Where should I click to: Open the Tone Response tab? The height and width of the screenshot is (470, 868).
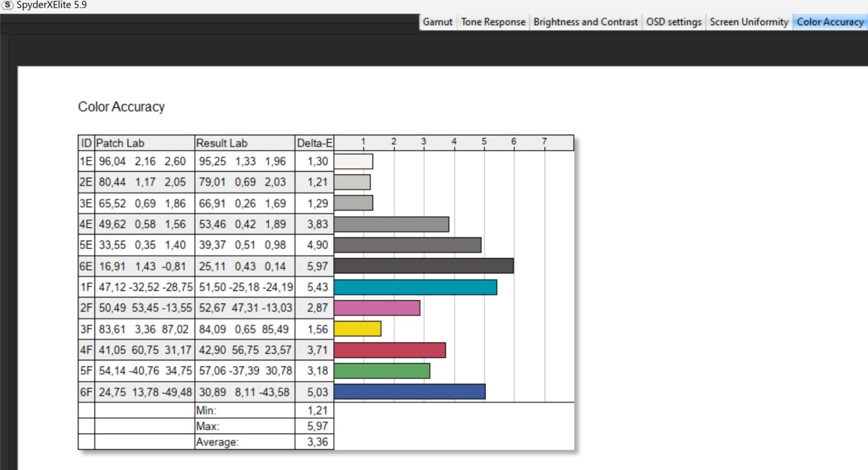(x=493, y=22)
